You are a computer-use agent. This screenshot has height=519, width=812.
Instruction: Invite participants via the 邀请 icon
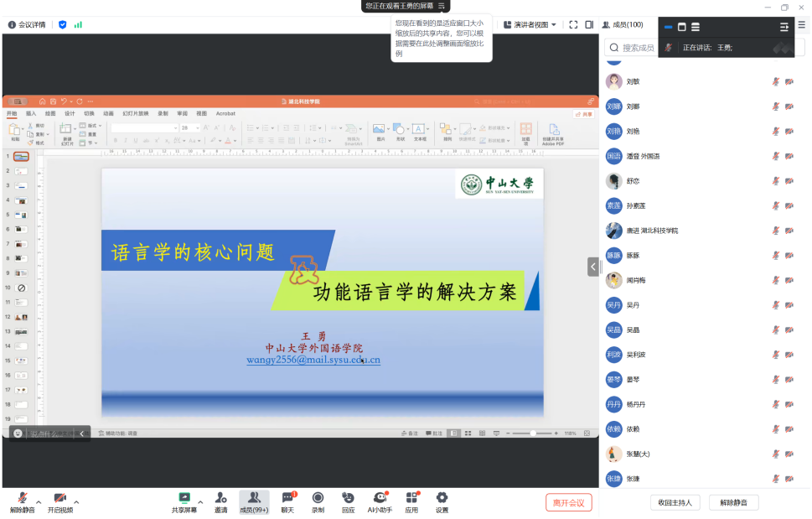click(222, 501)
